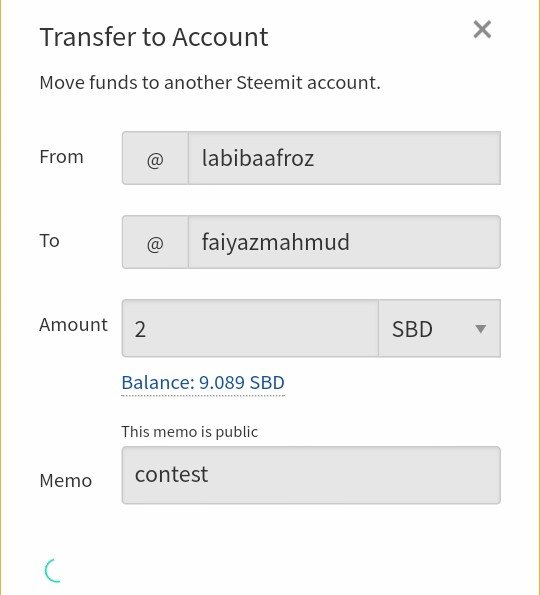Close the Transfer to Account dialog
The width and height of the screenshot is (540, 595).
[482, 29]
